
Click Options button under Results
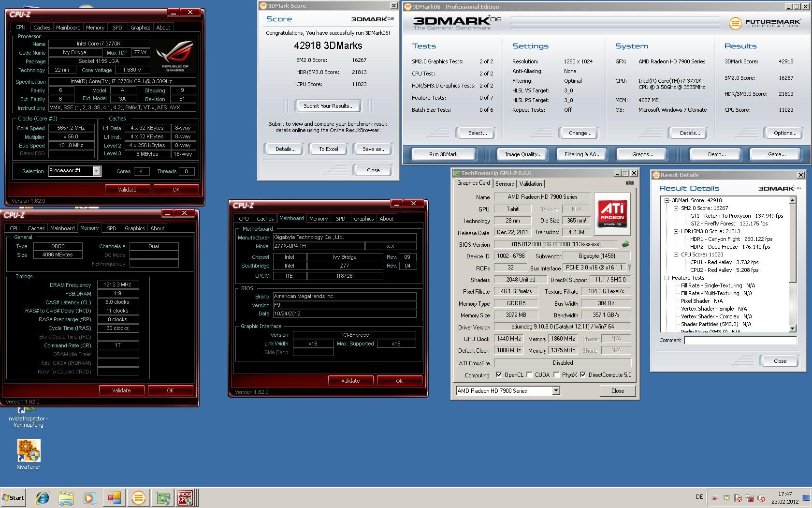[785, 133]
